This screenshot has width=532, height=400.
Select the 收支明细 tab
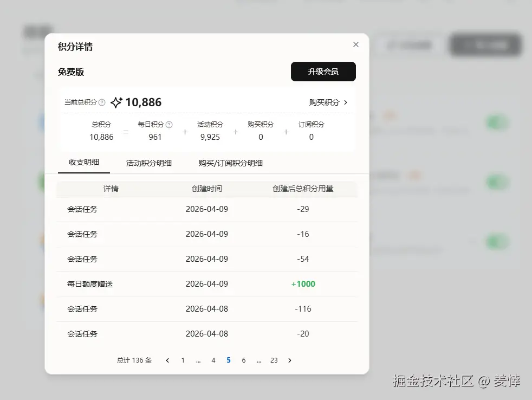(83, 163)
